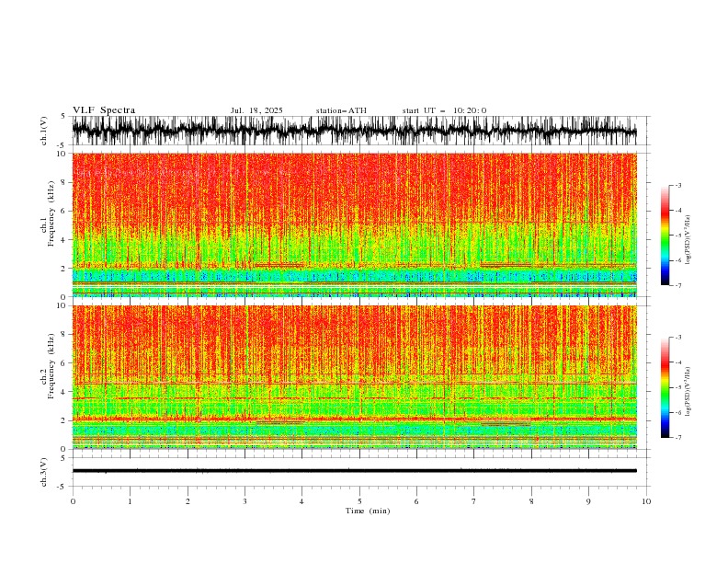
Task: Click the ch.2 spectrogram panel
Action: point(354,377)
